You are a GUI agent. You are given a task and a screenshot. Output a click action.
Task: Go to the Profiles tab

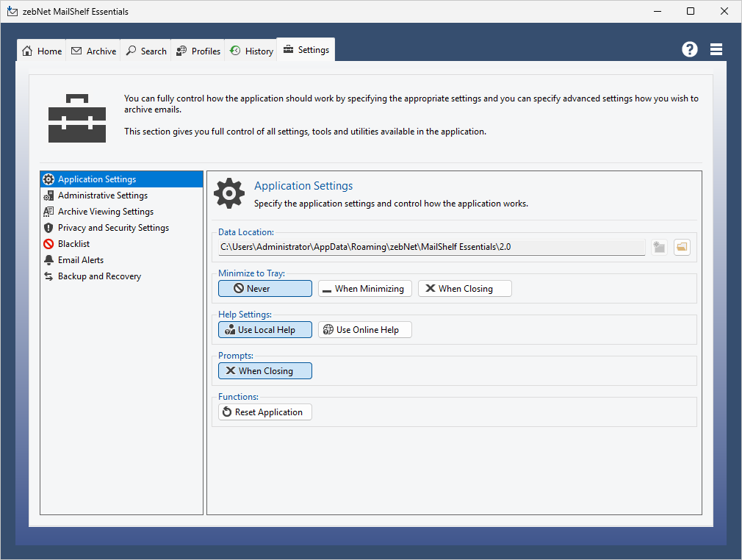point(198,51)
